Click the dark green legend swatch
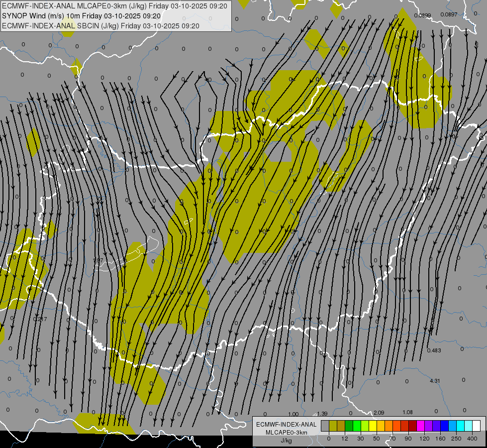Image resolution: width=487 pixels, height=448 pixels. click(x=349, y=426)
